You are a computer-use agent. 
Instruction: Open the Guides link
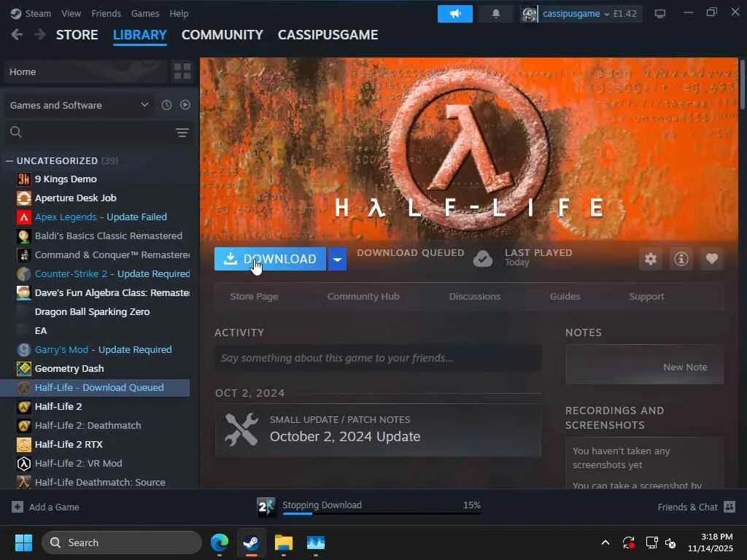(x=565, y=296)
